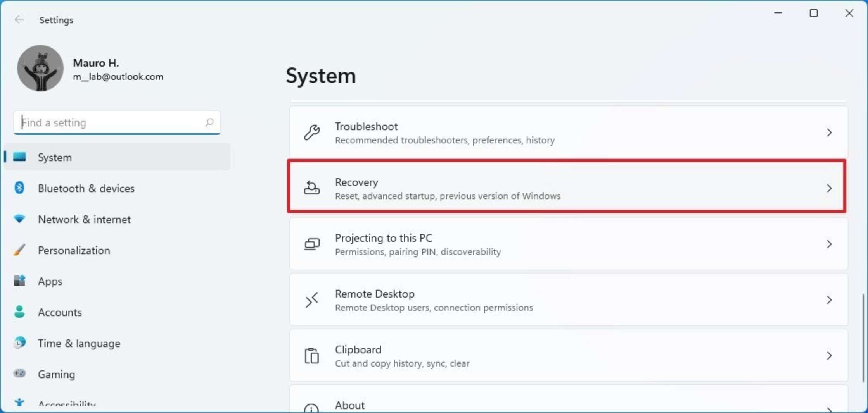Open Remote Desktop settings entry
This screenshot has height=413, width=868.
click(569, 300)
